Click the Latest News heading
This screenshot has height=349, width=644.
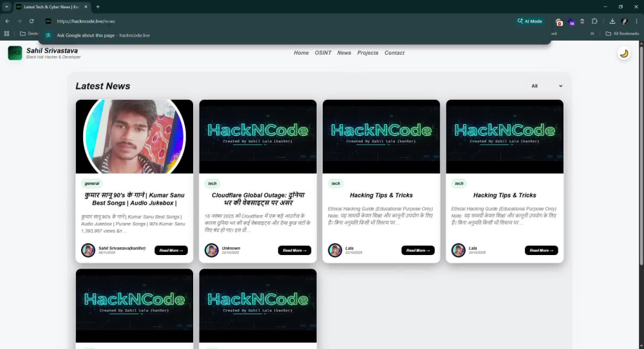[102, 86]
